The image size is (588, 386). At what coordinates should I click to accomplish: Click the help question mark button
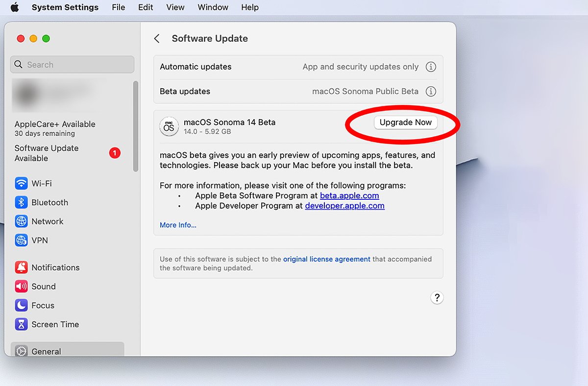coord(437,297)
